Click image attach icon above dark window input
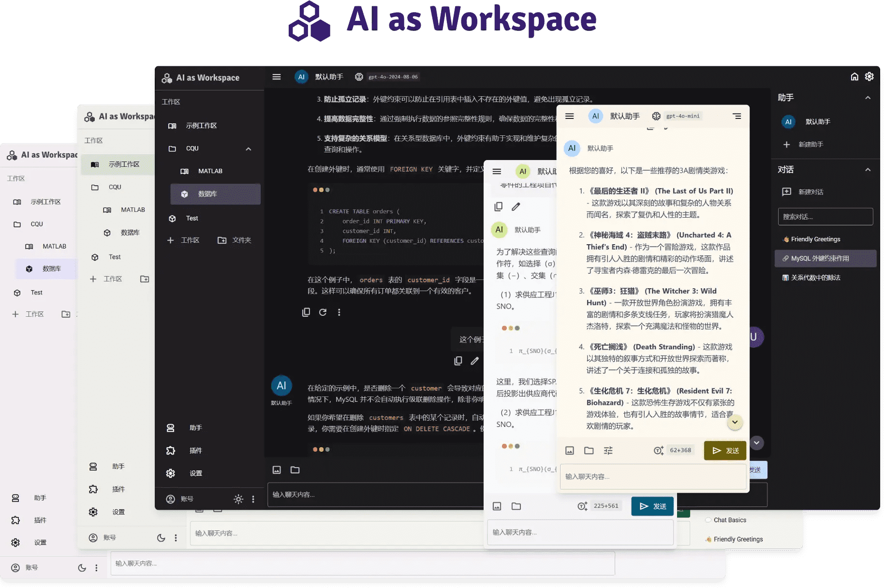 277,470
